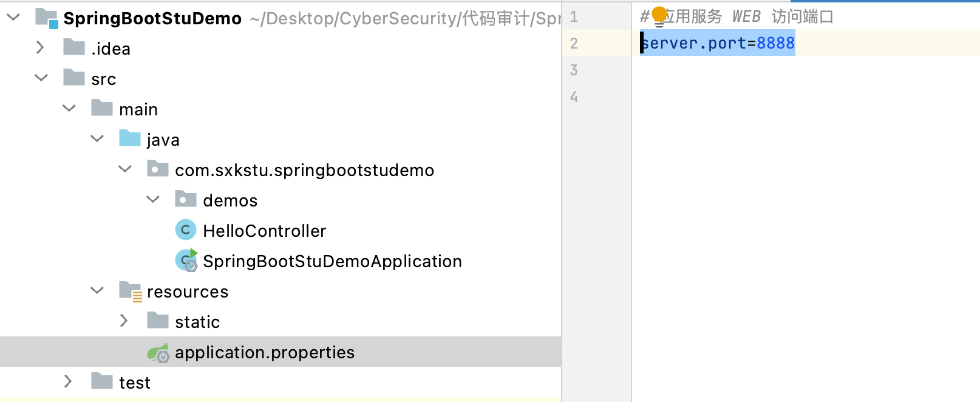Click the application.properties Spring leaf icon
The image size is (980, 402).
pyautogui.click(x=158, y=352)
